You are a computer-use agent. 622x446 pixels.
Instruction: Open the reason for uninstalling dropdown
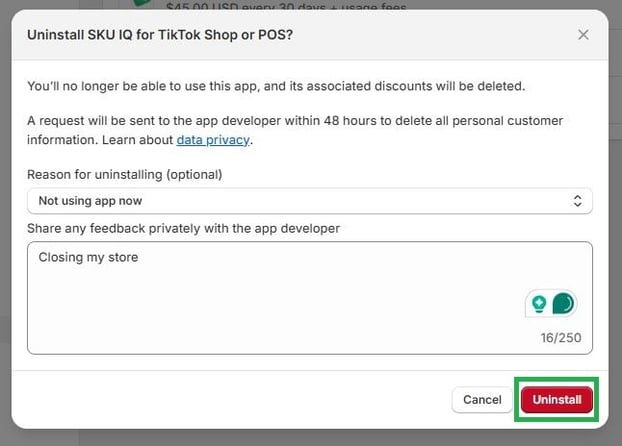click(310, 201)
